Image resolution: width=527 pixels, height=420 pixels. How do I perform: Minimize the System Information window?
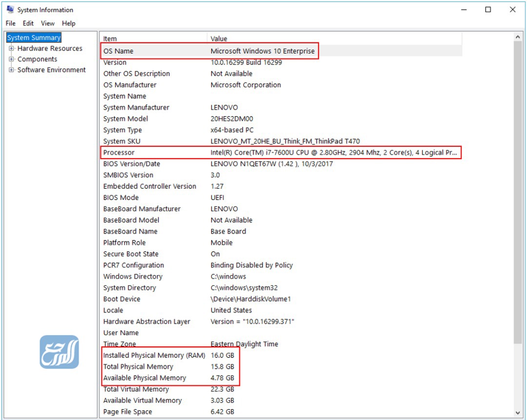[464, 10]
